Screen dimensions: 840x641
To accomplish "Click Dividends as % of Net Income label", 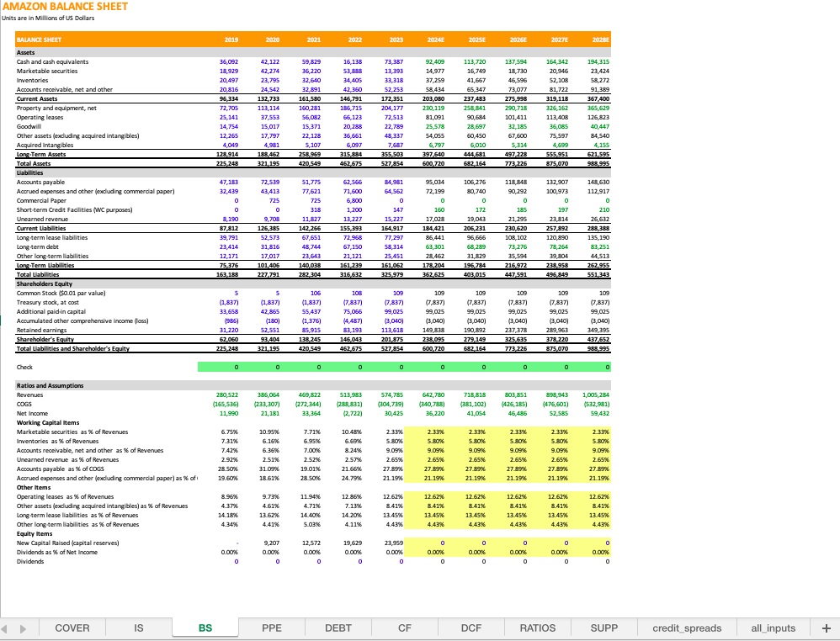I will point(56,552).
